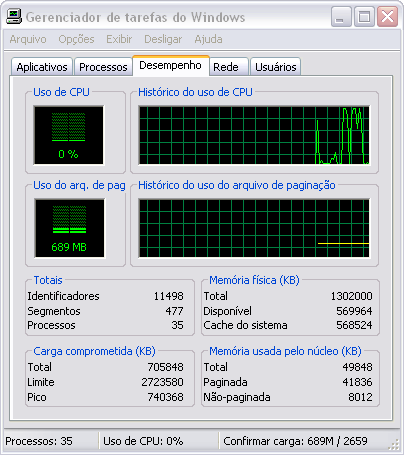Viewport: 404px width, 455px height.
Task: Open the Desligar menu
Action: point(163,39)
